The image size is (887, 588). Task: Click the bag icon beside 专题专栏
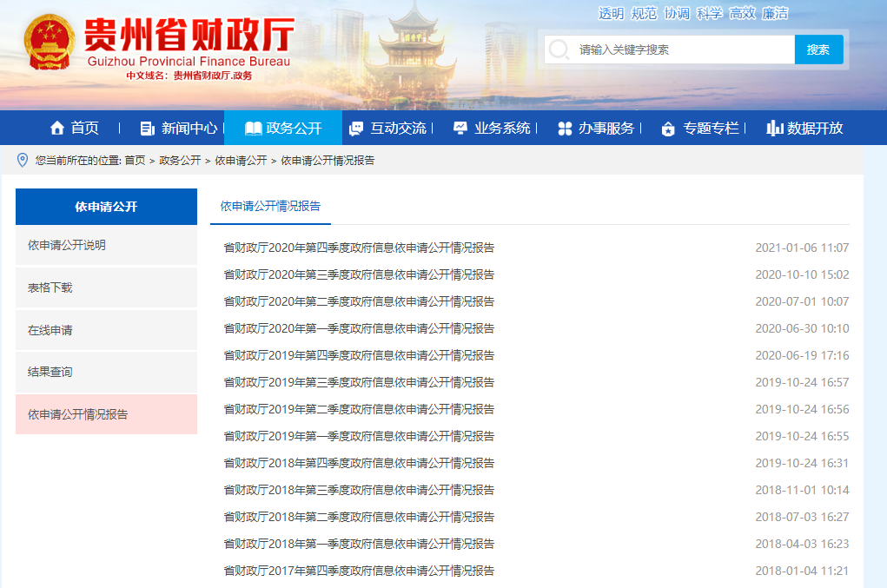668,129
